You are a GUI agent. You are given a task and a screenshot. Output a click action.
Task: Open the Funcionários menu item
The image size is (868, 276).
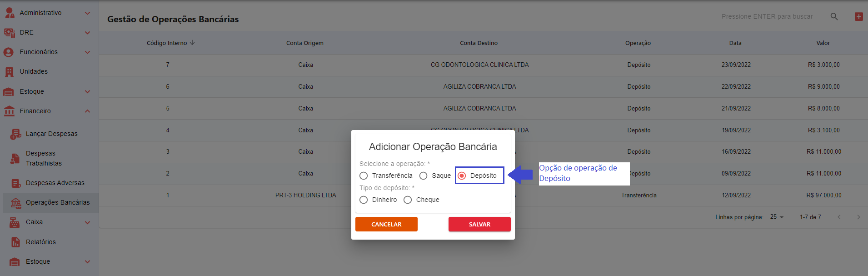pyautogui.click(x=39, y=52)
